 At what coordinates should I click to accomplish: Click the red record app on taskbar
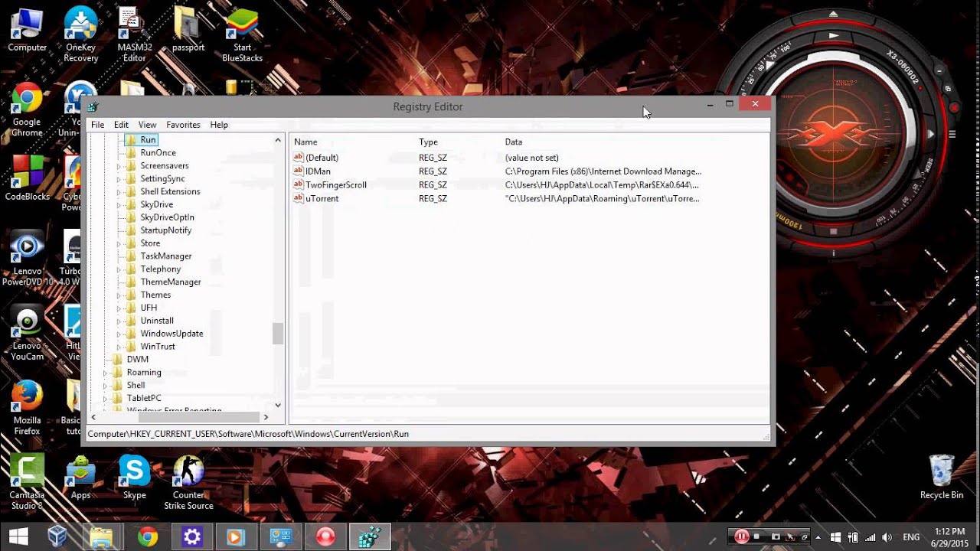tap(325, 536)
